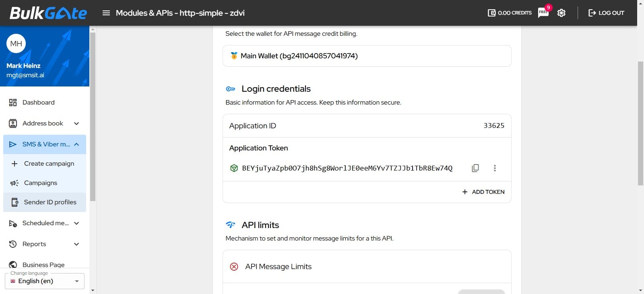Click the Sender ID profiles phone icon
The image size is (644, 294).
[x=15, y=202]
